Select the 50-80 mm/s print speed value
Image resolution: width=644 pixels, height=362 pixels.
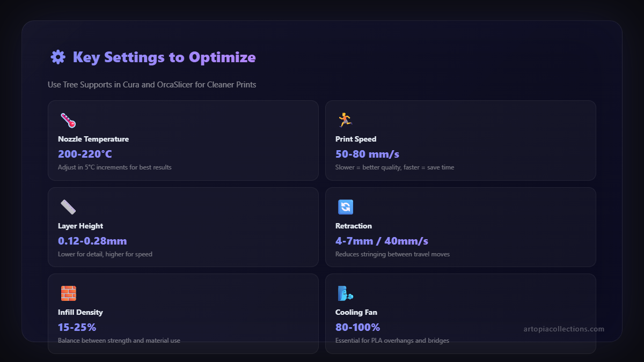[x=367, y=154]
